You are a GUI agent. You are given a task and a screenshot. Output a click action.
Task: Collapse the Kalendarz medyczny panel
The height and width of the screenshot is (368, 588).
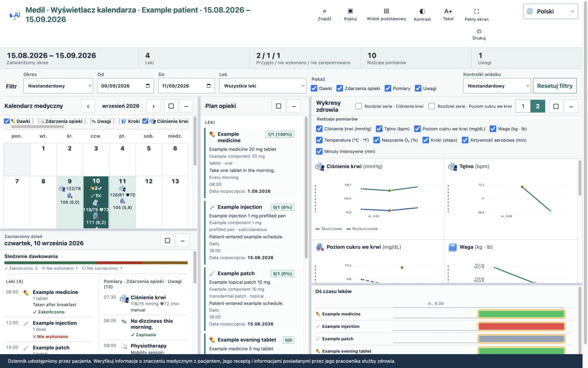[x=186, y=106]
